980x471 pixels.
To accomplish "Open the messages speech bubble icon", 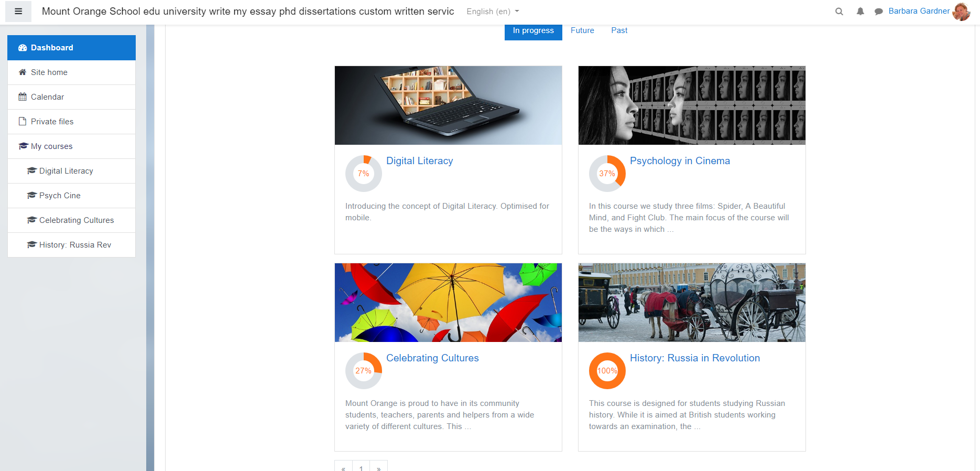I will (x=878, y=12).
